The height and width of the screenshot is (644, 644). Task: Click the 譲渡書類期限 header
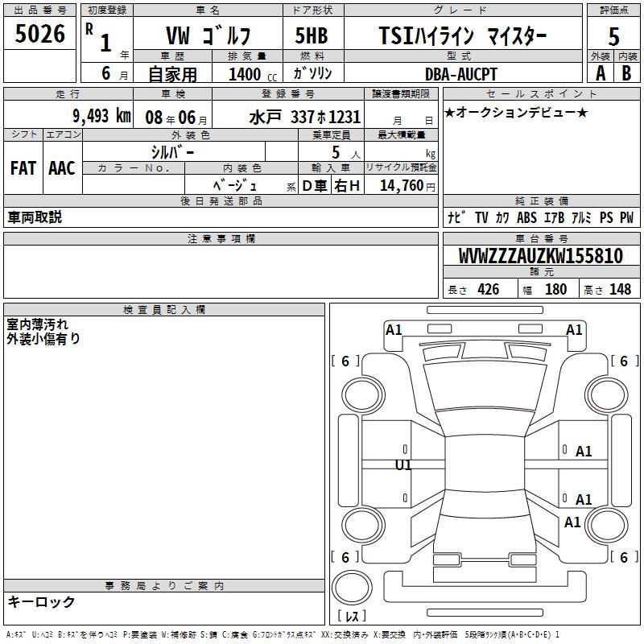401,93
